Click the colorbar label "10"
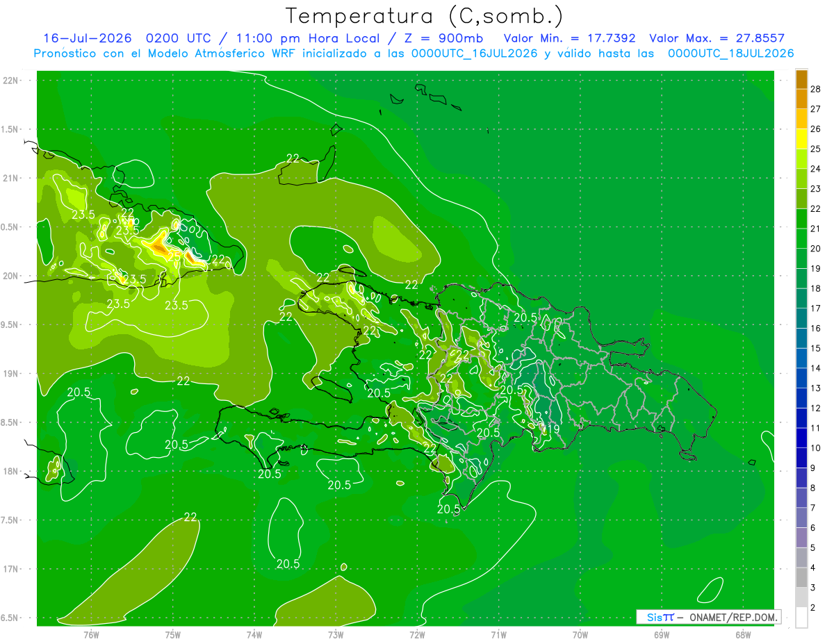Screen dimensions: 834x644 coord(816,448)
